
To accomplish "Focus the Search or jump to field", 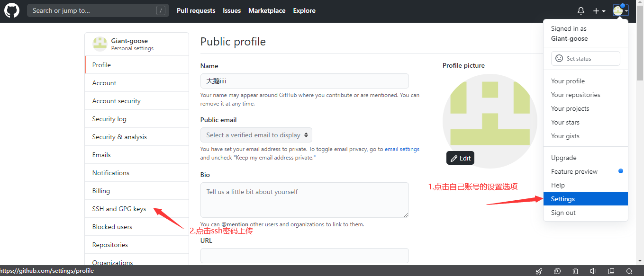I will pos(98,10).
